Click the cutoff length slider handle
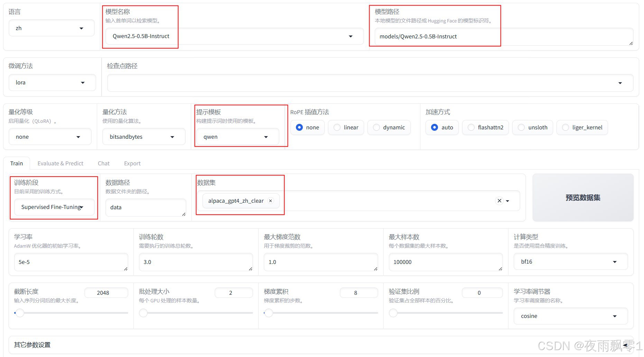Image resolution: width=644 pixels, height=357 pixels. click(x=20, y=313)
